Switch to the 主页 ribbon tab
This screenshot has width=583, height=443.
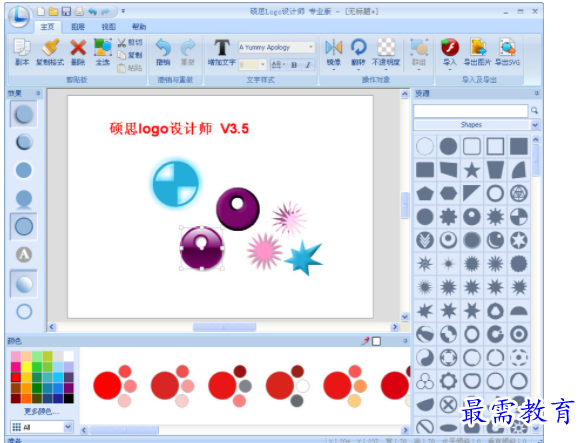pos(47,27)
